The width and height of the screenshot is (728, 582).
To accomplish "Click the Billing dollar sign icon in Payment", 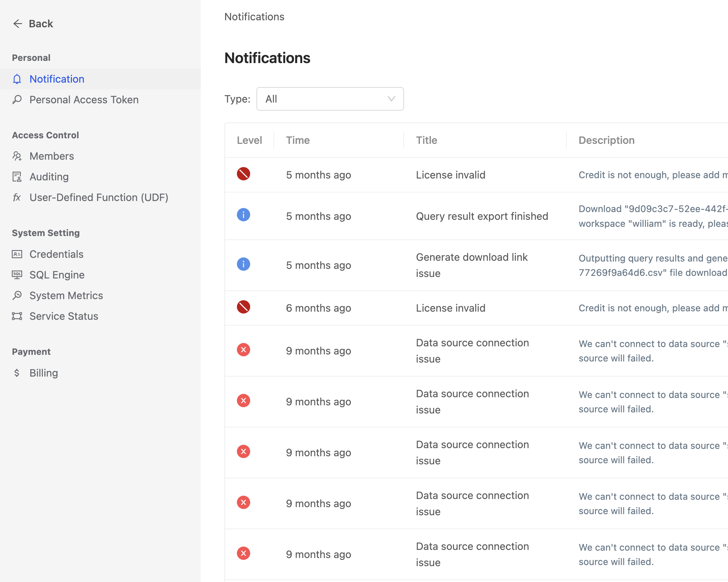I will (18, 373).
